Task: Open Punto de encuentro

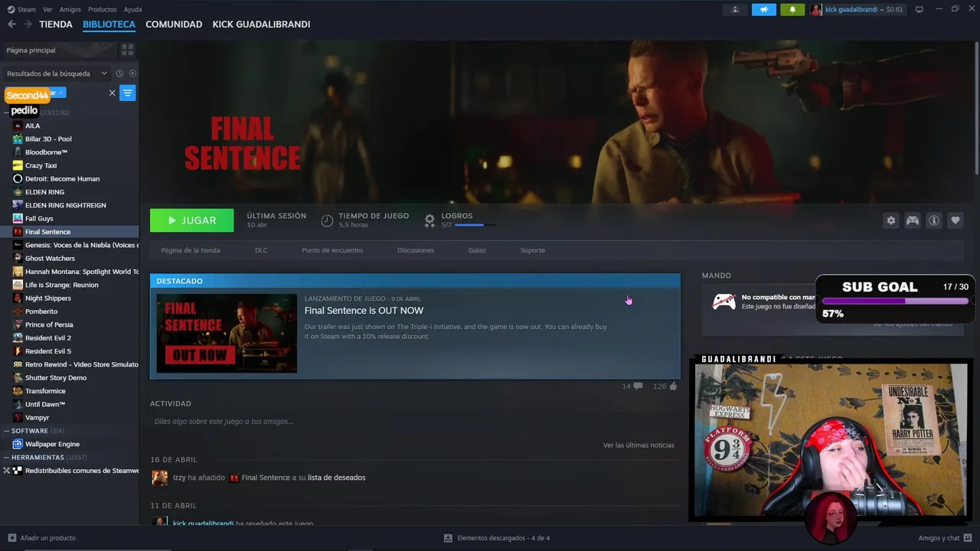Action: [332, 250]
